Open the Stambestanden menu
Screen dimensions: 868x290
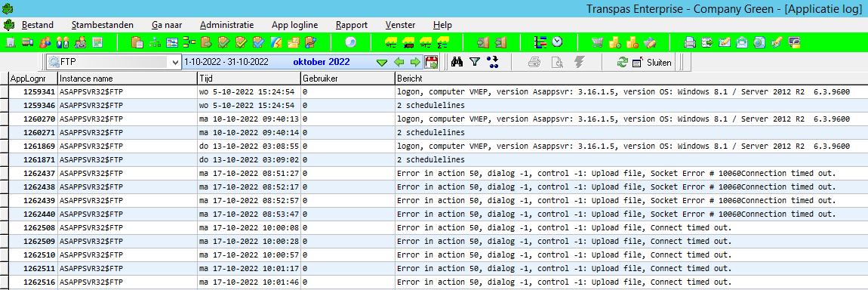(103, 25)
